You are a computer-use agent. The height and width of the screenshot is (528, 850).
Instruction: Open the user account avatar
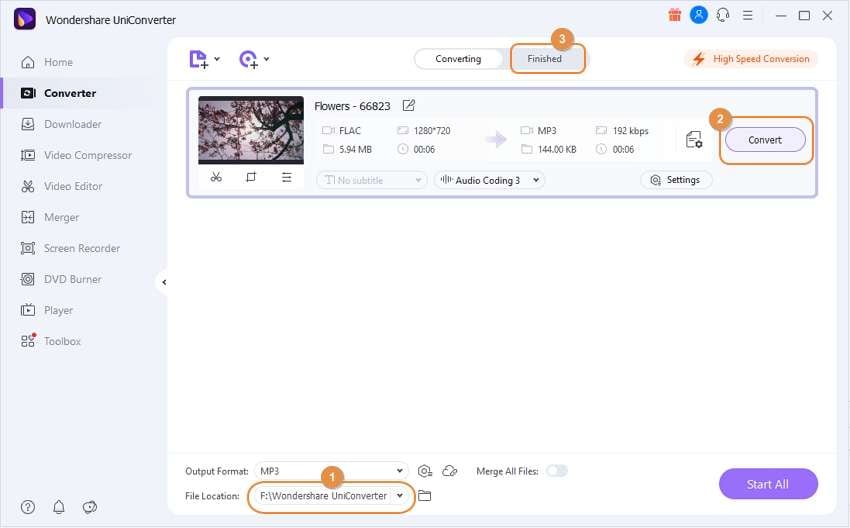(699, 15)
